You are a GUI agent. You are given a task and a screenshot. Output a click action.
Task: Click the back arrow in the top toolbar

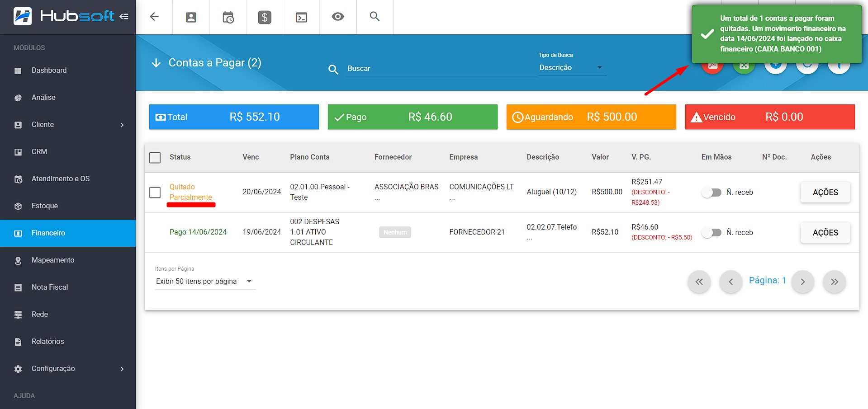coord(154,17)
